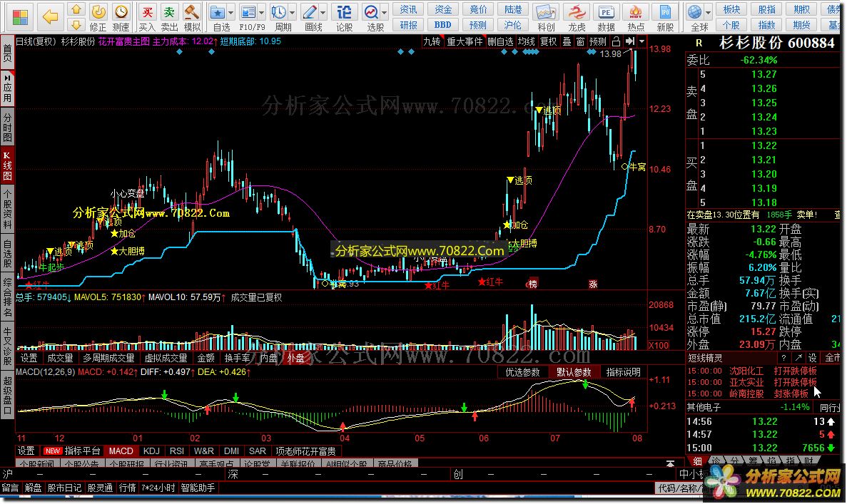
Task: Switch to the MACD indicator tab
Action: pyautogui.click(x=121, y=451)
